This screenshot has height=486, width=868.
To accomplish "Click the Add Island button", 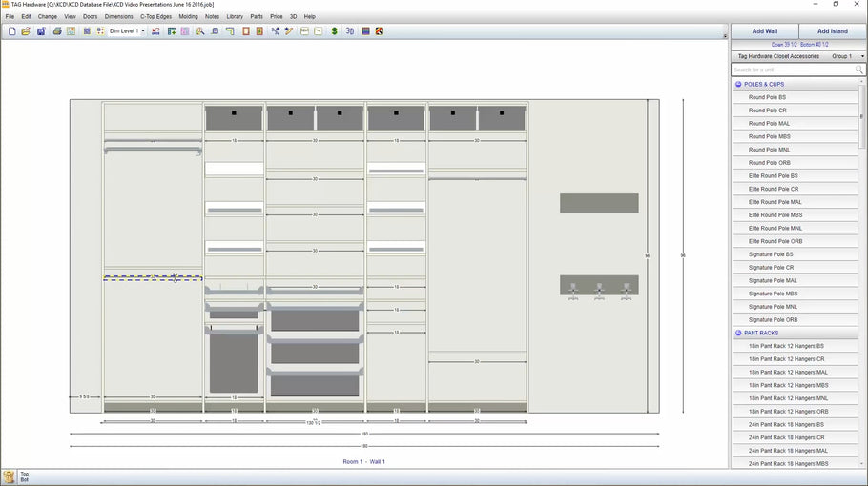I will coord(832,31).
